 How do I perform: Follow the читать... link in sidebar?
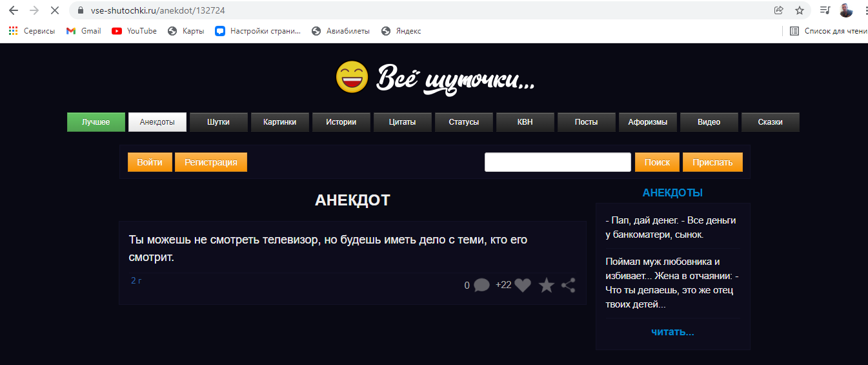672,332
